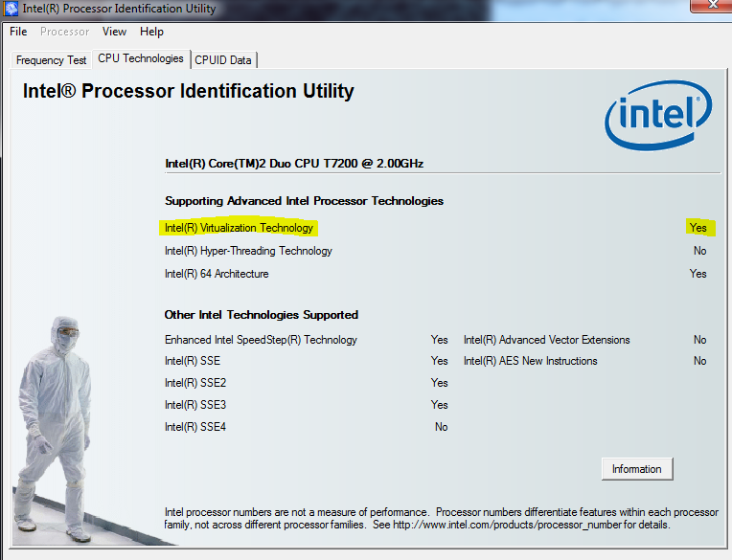Click the Information button
This screenshot has width=732, height=560.
tap(637, 469)
